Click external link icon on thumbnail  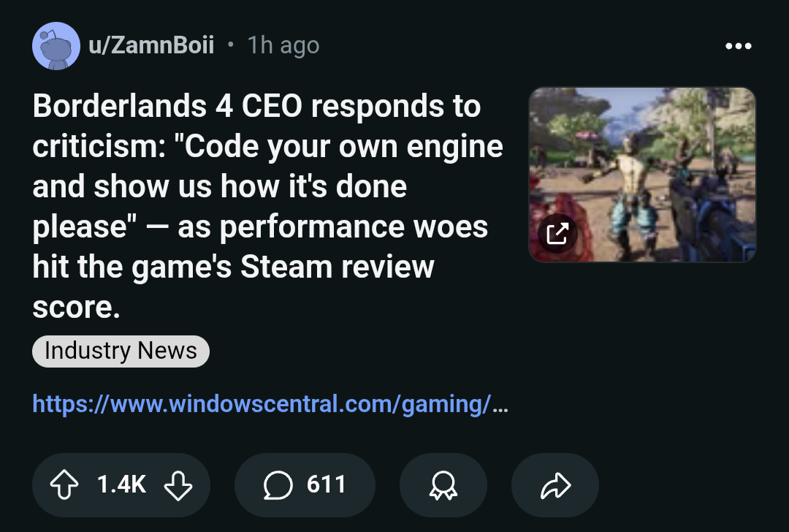[557, 233]
